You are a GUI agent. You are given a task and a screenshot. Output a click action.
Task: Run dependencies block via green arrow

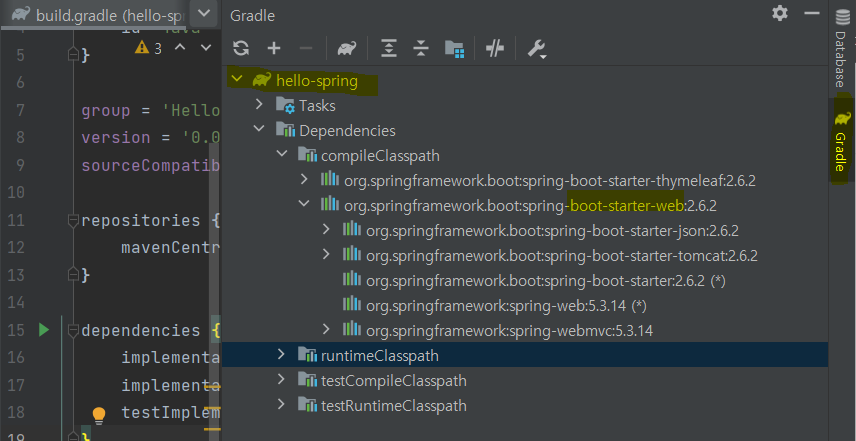[x=44, y=330]
